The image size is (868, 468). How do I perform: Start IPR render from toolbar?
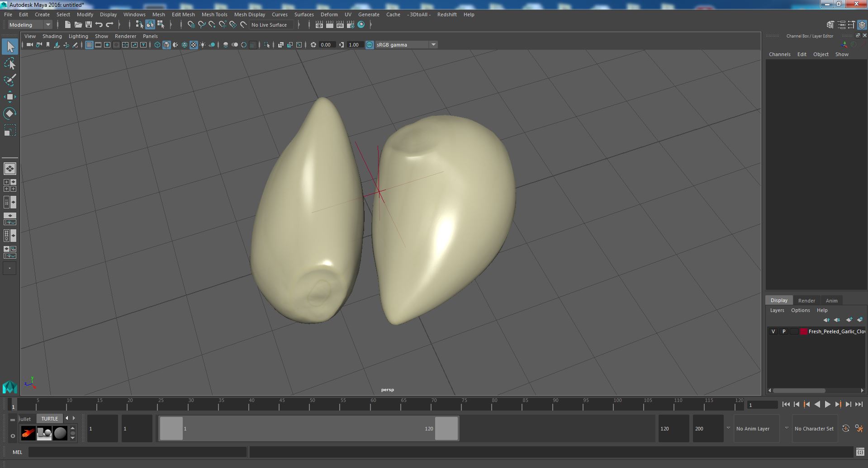pyautogui.click(x=340, y=24)
